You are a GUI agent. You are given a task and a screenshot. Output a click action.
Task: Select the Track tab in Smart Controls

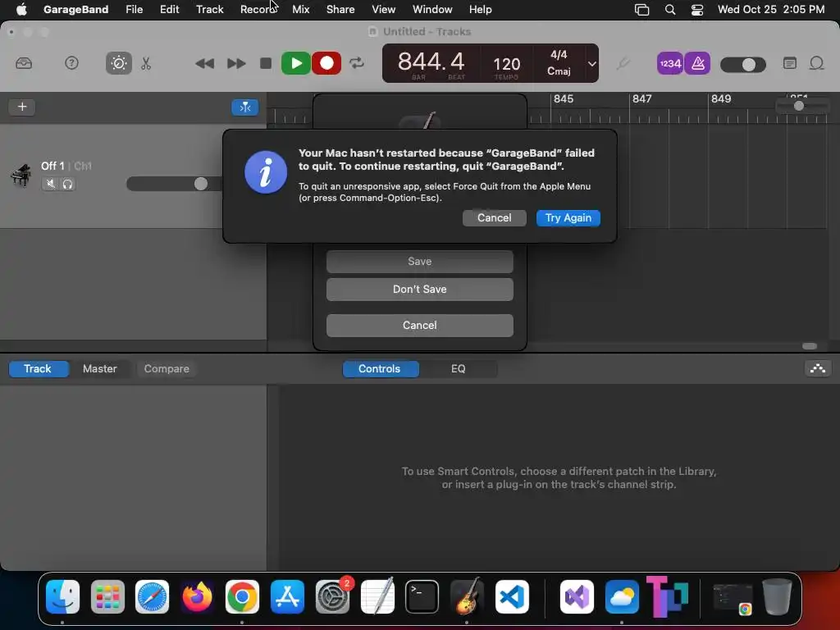coord(38,368)
